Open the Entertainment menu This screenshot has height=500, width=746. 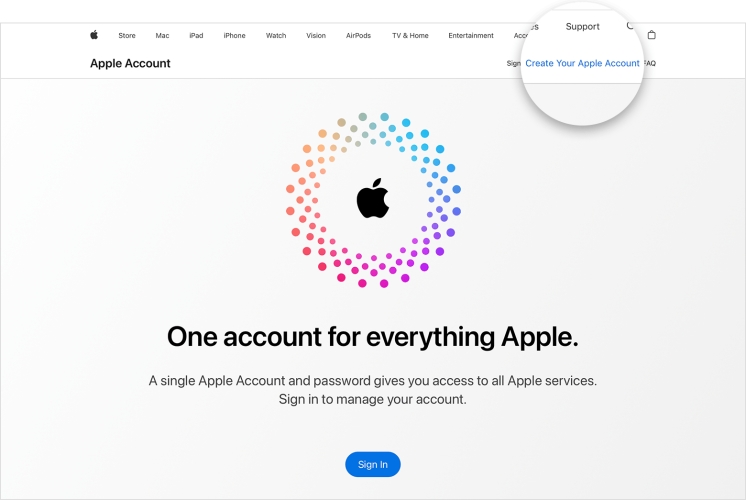click(x=471, y=36)
